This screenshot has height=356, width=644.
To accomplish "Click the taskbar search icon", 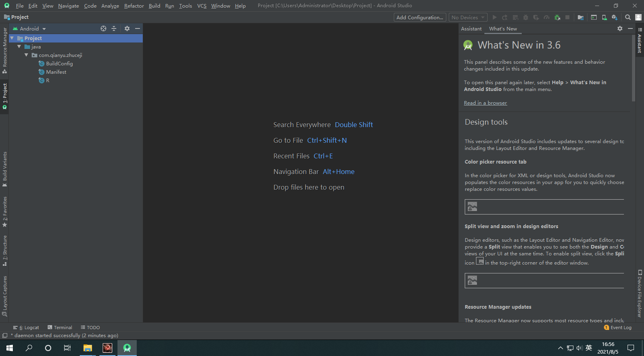I will 29,348.
